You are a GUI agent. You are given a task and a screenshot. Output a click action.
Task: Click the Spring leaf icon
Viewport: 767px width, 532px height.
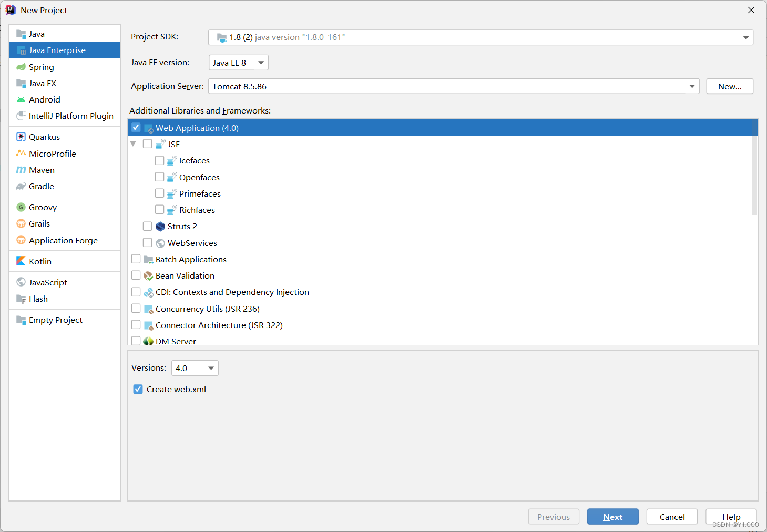tap(21, 67)
